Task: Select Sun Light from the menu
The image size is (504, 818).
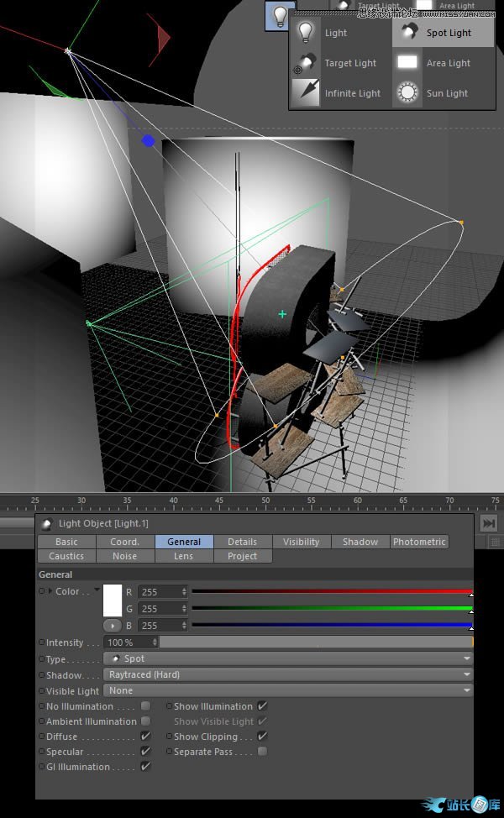Action: [x=446, y=93]
